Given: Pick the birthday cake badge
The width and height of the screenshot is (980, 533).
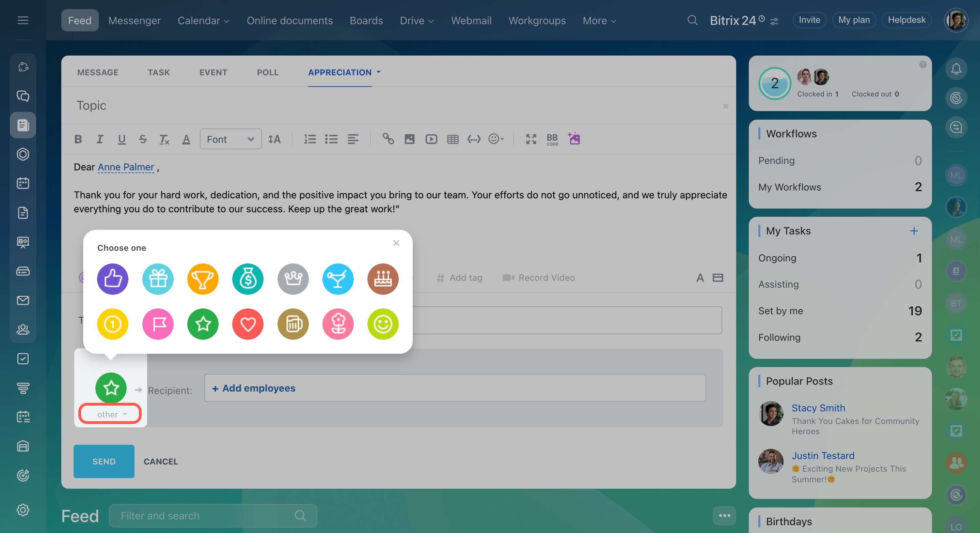Looking at the screenshot, I should (x=383, y=279).
